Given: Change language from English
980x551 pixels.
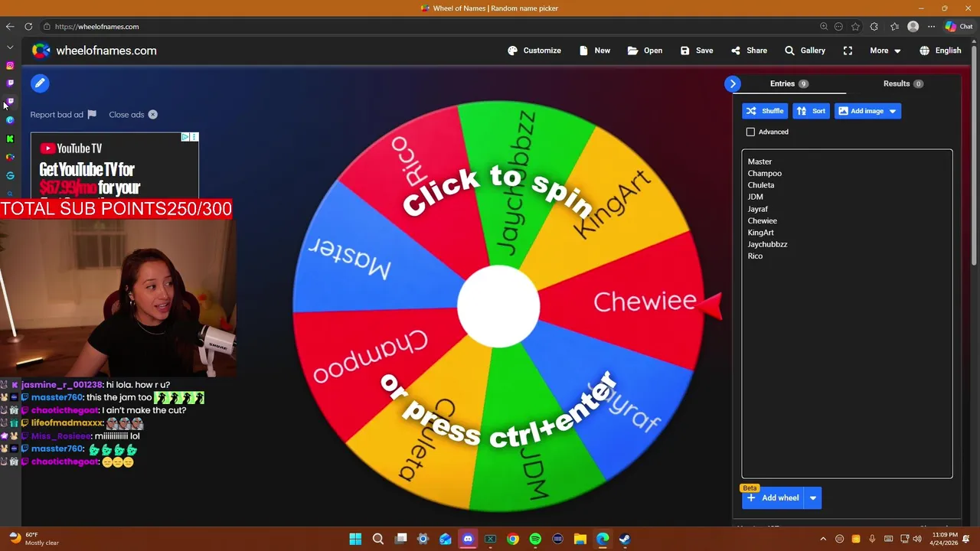Looking at the screenshot, I should (x=940, y=51).
